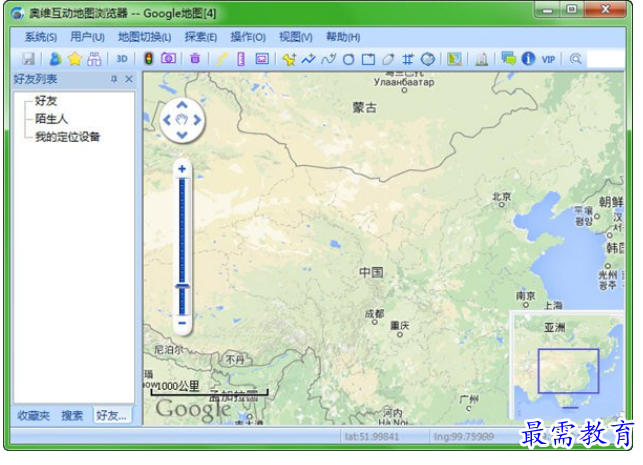Click the map image overlay icon
The width and height of the screenshot is (643, 465).
click(454, 59)
